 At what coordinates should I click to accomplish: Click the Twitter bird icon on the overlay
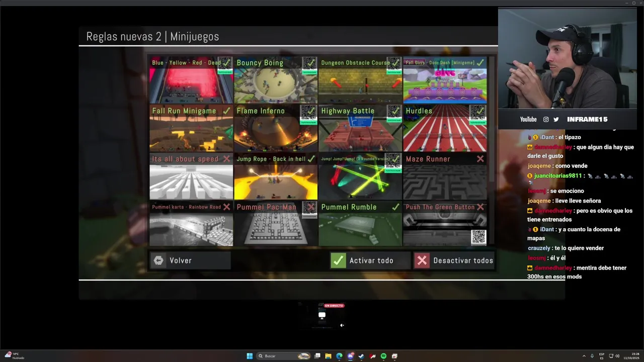click(x=556, y=119)
